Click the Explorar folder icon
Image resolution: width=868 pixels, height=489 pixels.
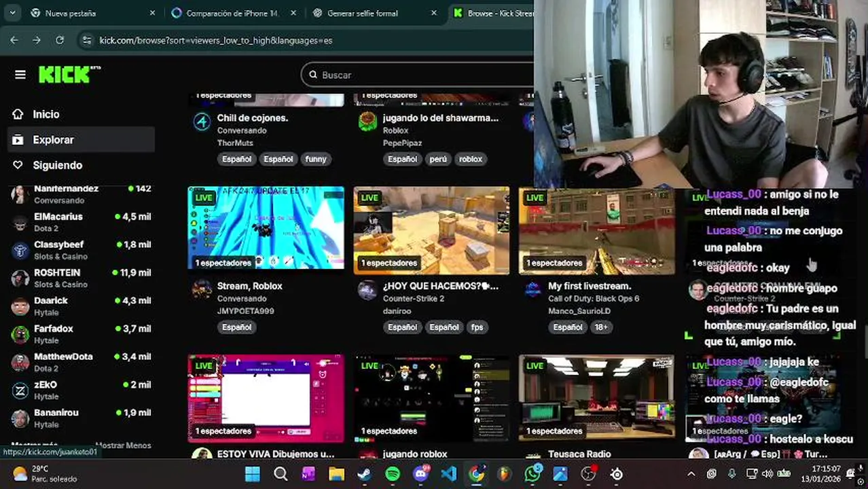pos(18,140)
